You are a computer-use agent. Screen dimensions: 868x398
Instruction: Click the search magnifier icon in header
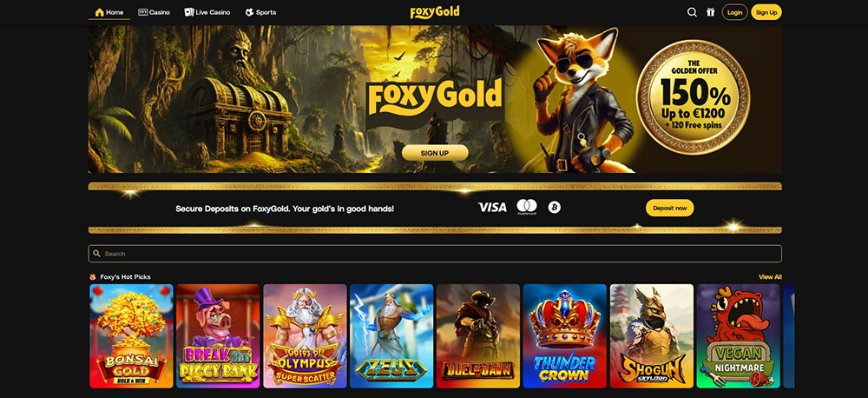(x=692, y=12)
